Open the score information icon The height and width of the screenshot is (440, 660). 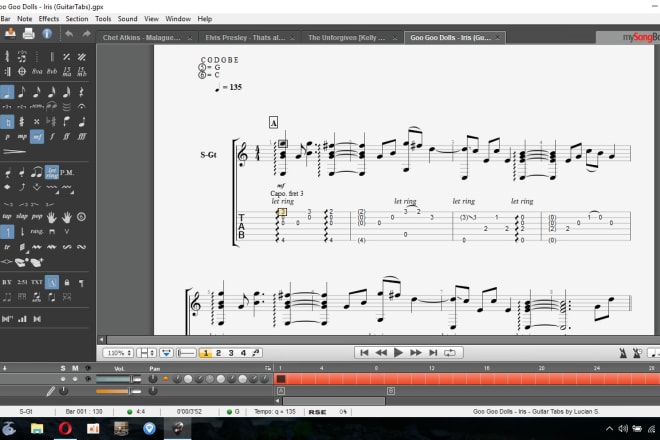click(x=47, y=34)
